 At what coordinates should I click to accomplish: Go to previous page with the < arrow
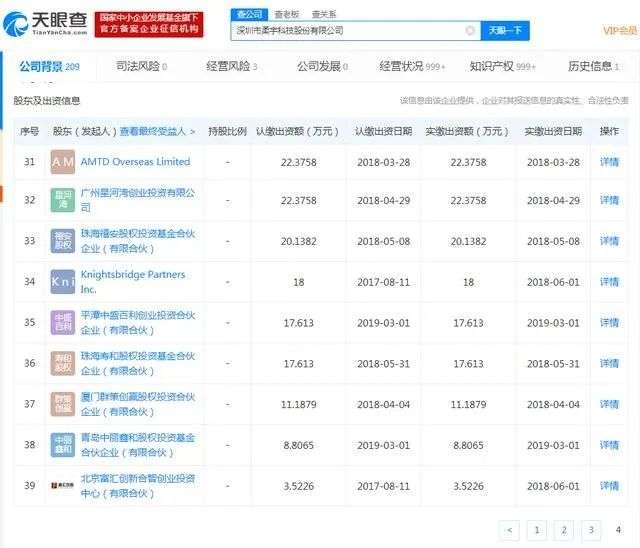(509, 530)
